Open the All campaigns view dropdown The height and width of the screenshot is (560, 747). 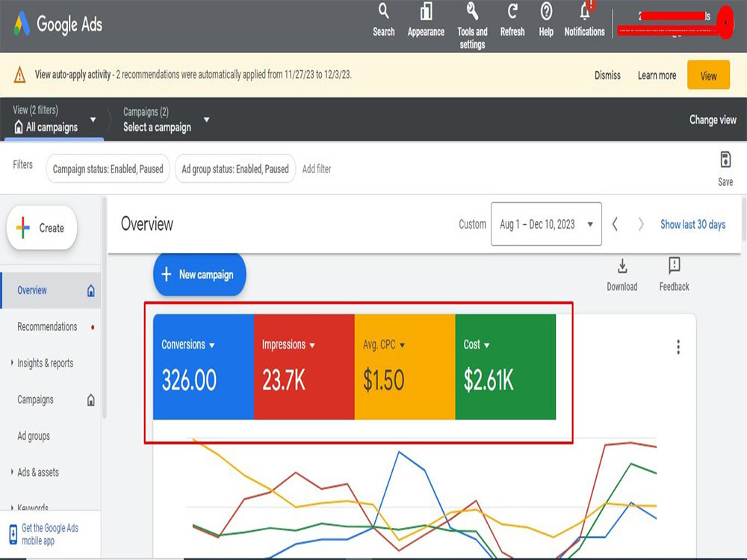pos(55,119)
